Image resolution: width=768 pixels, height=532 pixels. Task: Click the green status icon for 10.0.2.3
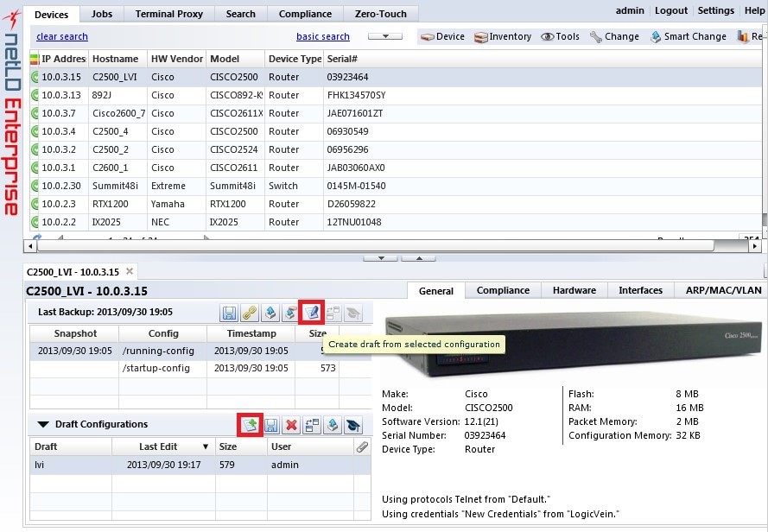(35, 204)
